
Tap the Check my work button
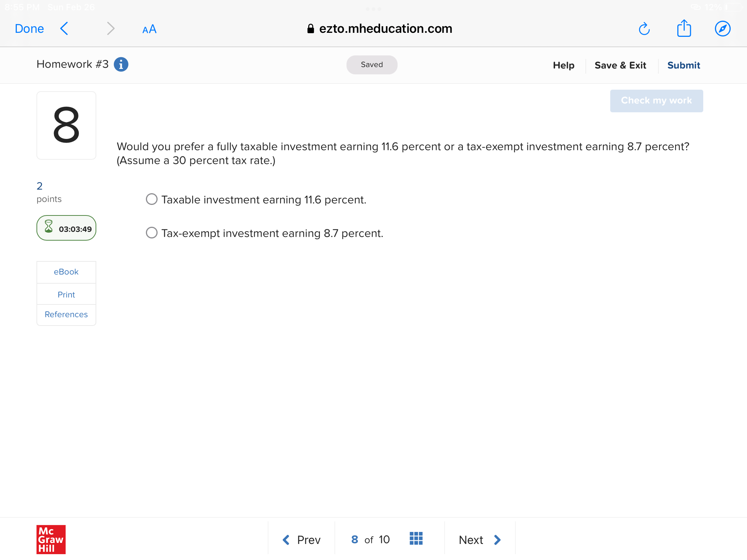click(x=656, y=101)
